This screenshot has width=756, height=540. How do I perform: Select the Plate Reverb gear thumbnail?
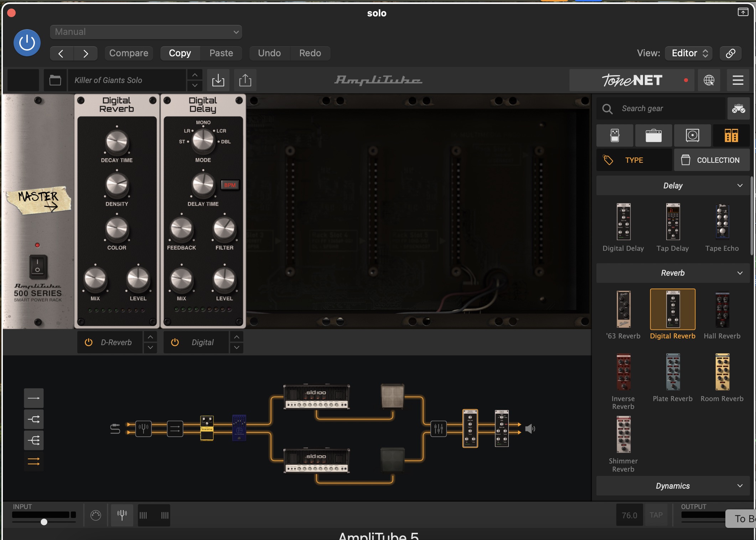673,372
